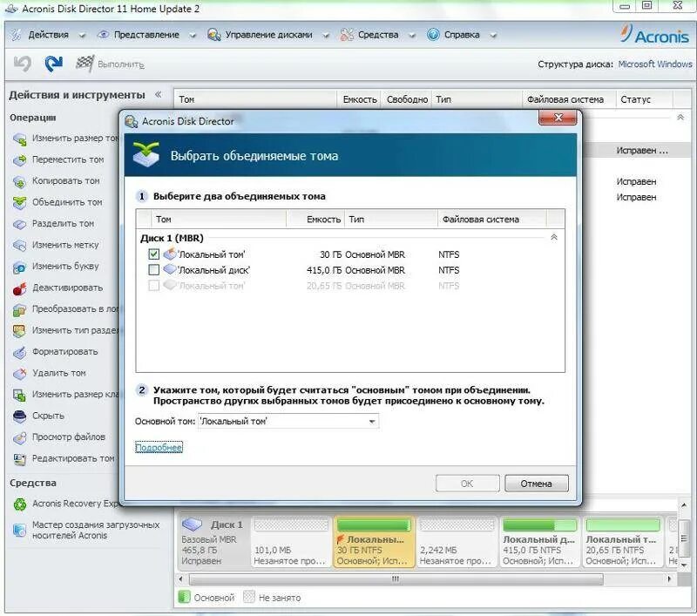This screenshot has width=697, height=616.
Task: Open the Представление menu
Action: point(146,35)
